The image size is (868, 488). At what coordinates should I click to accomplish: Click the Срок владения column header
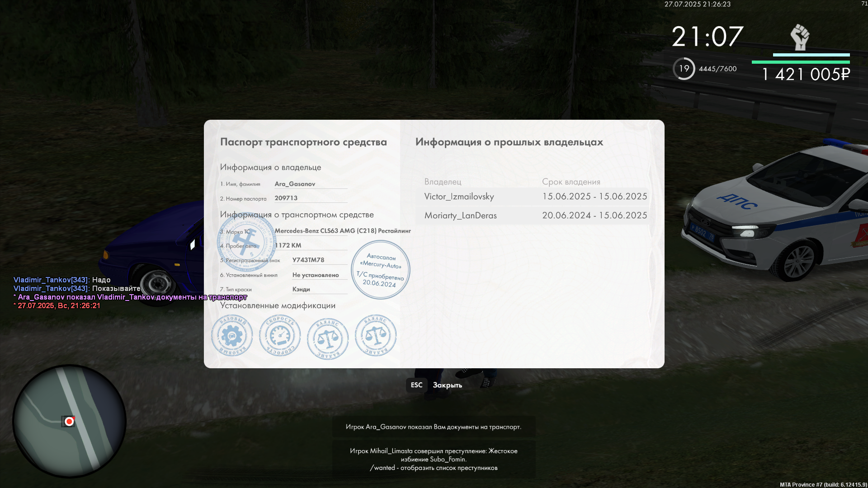click(x=571, y=182)
